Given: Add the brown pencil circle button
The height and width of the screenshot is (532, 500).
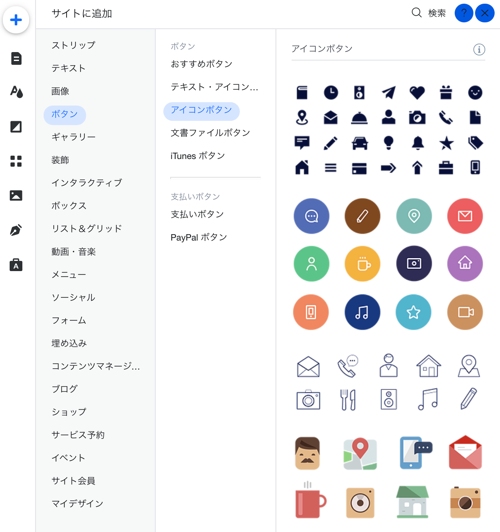Looking at the screenshot, I should (362, 216).
